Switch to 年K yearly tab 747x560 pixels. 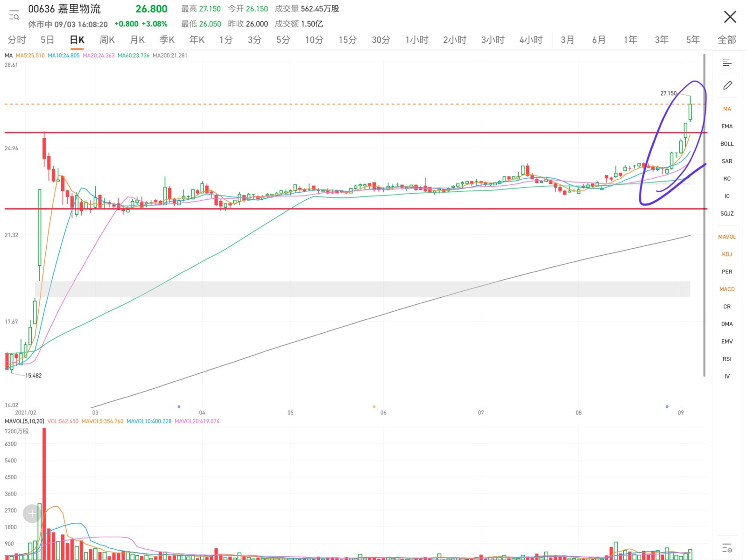tap(197, 40)
